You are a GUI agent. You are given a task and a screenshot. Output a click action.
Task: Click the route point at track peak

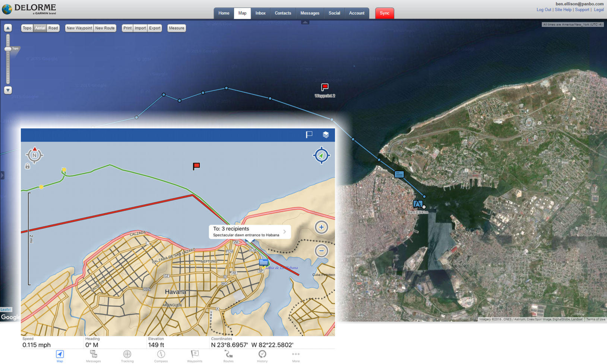pos(226,88)
